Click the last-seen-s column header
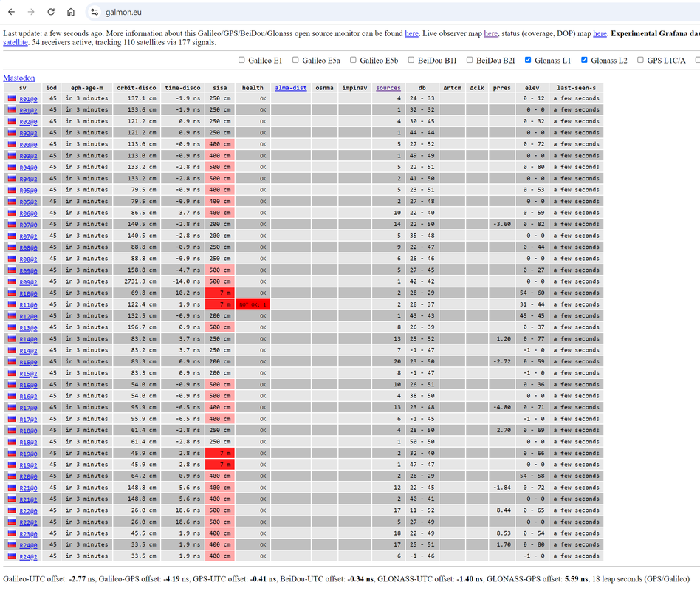700x591 pixels. pyautogui.click(x=577, y=88)
